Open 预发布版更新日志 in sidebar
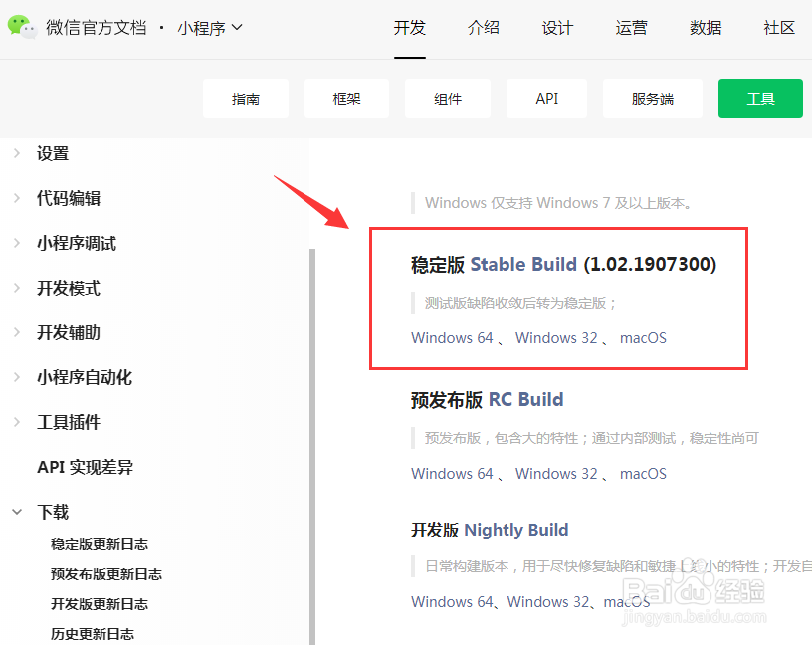 [x=106, y=574]
